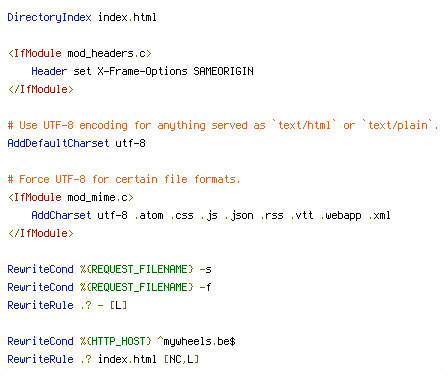Screen dimensions: 448x376
Task: Click the 'Force UTF-8 for certain file formats' comment
Action: point(124,179)
